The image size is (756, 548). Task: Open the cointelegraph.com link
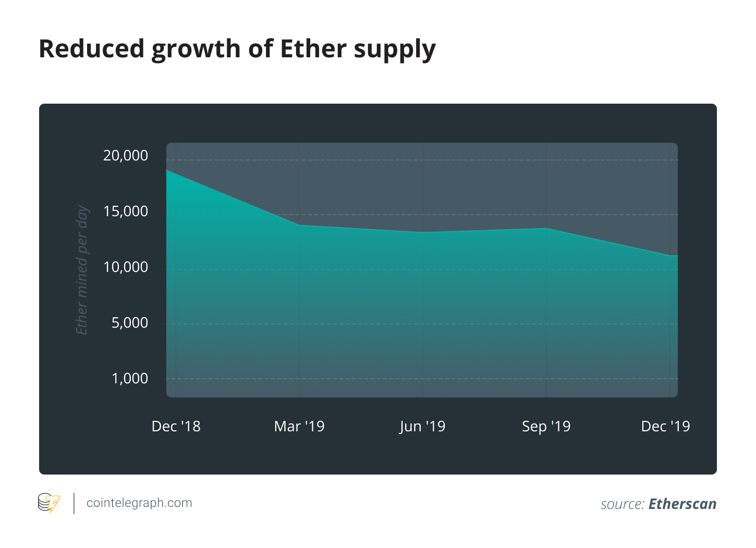139,503
